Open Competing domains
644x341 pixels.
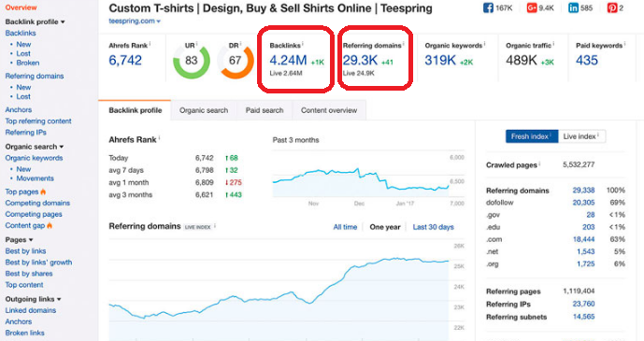click(37, 203)
